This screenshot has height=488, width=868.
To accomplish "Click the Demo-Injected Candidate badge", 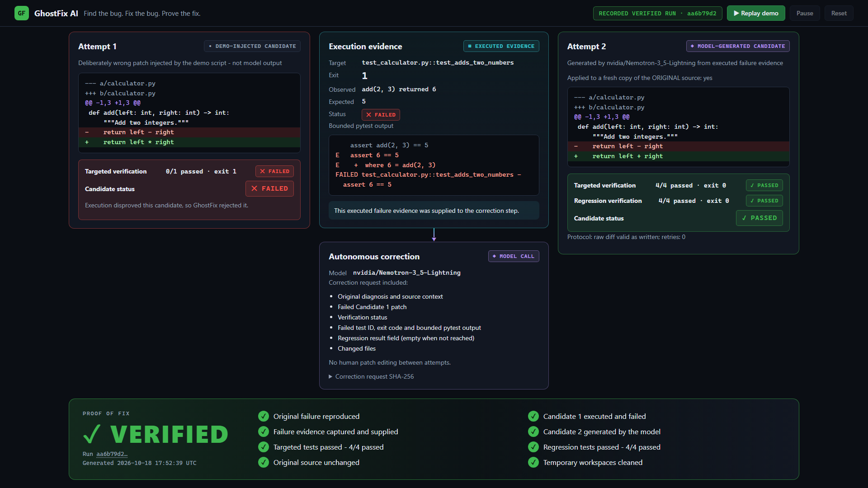I will 252,46.
